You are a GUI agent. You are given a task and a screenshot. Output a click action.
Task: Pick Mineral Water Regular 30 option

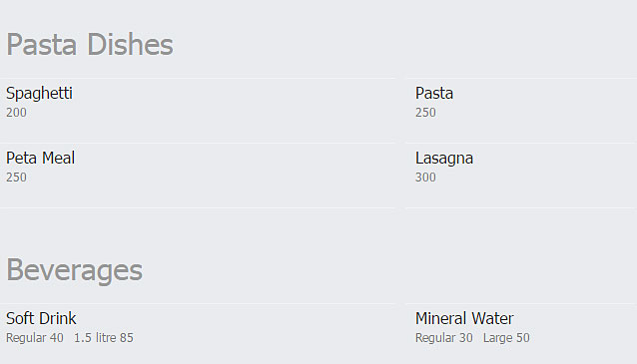click(444, 338)
